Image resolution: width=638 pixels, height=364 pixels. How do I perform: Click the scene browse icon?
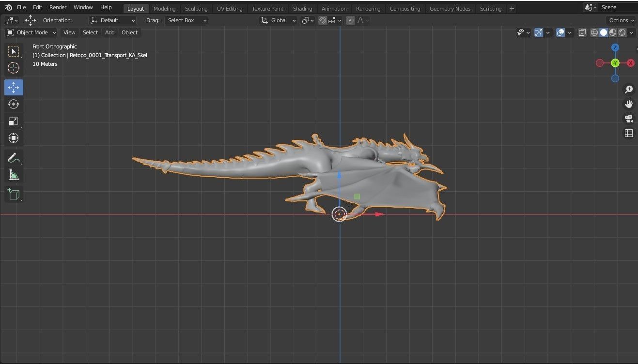[591, 7]
